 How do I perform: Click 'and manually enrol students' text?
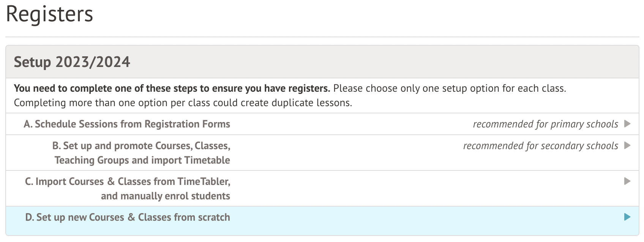165,196
